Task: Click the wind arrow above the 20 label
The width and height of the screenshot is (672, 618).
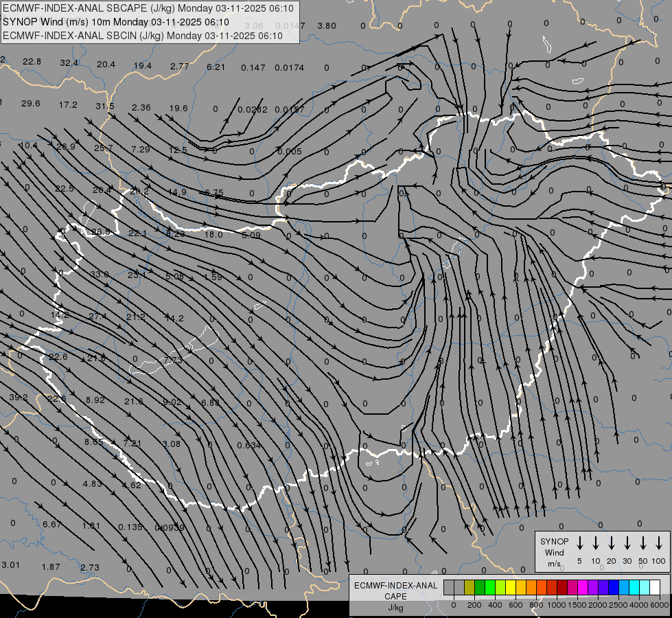Action: point(611,542)
